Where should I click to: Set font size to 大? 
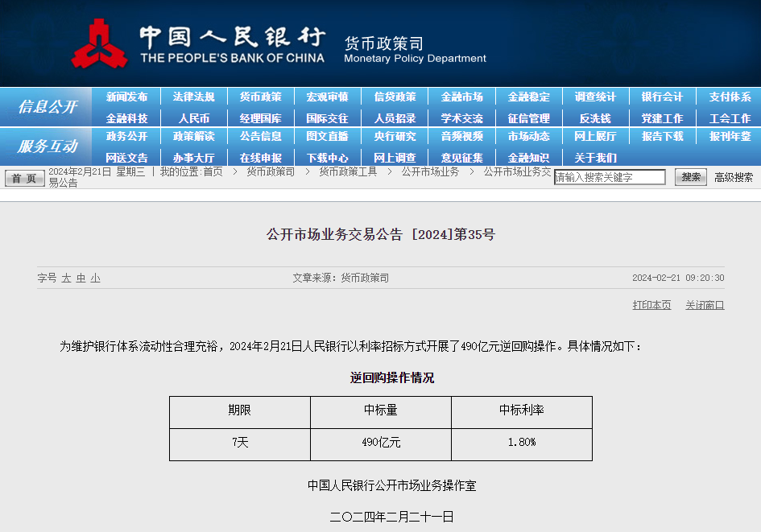click(67, 278)
